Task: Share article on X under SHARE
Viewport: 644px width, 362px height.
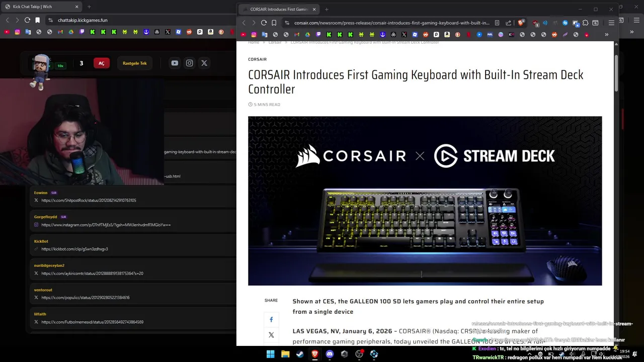Action: coord(271,335)
